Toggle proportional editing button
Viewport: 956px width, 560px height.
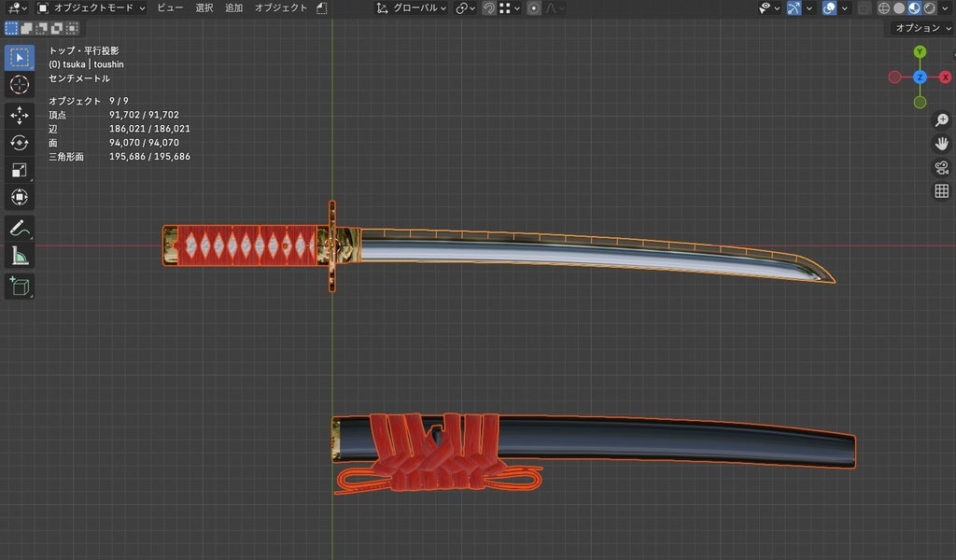pos(533,7)
